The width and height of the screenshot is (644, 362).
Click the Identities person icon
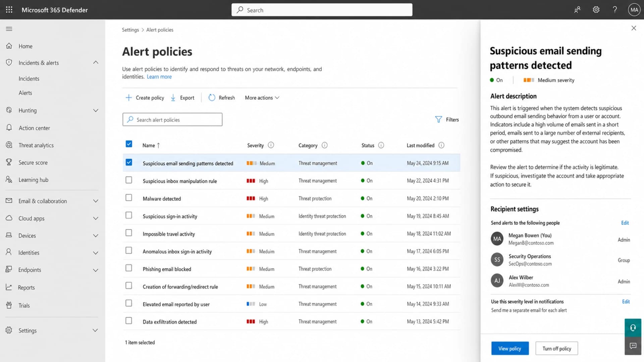(x=9, y=252)
